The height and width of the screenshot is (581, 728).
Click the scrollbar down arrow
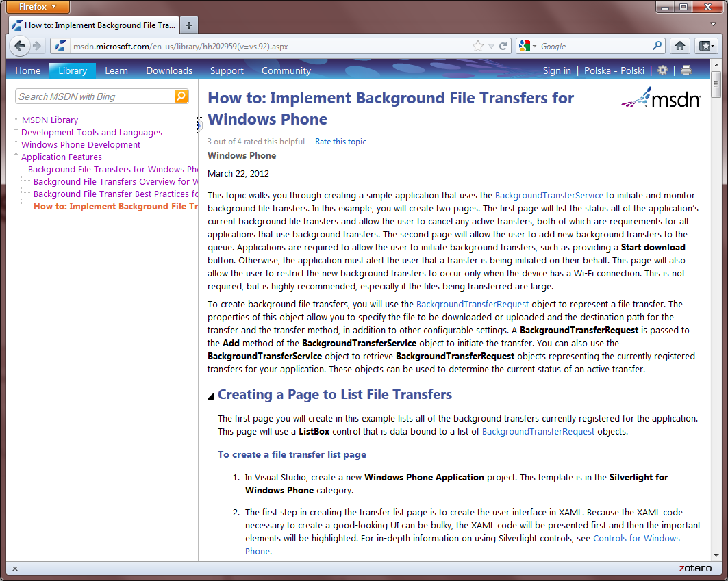point(716,555)
